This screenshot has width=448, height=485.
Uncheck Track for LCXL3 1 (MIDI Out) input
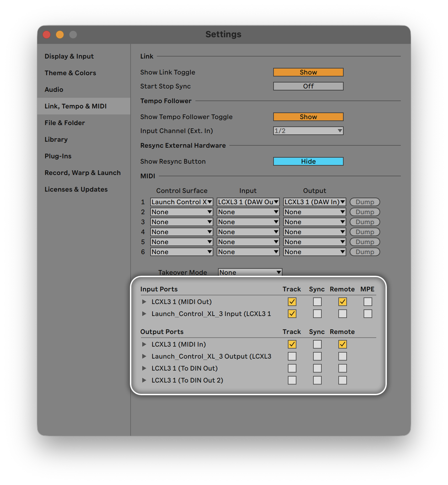click(x=292, y=302)
